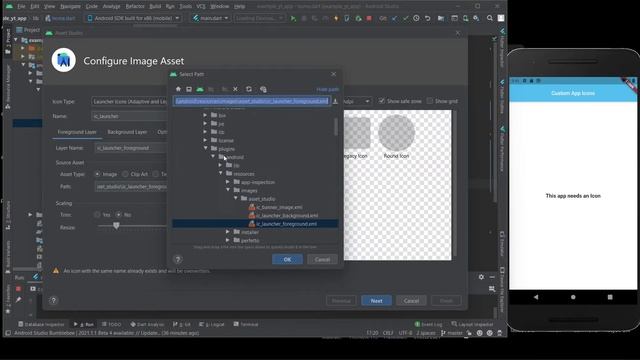The height and width of the screenshot is (360, 640).
Task: Click the Android project directory icon in Select Path
Action: [200, 89]
